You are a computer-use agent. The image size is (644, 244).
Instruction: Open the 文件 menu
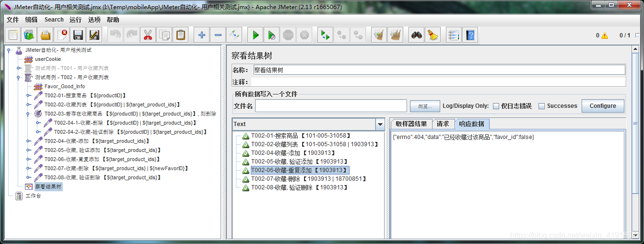(x=12, y=20)
